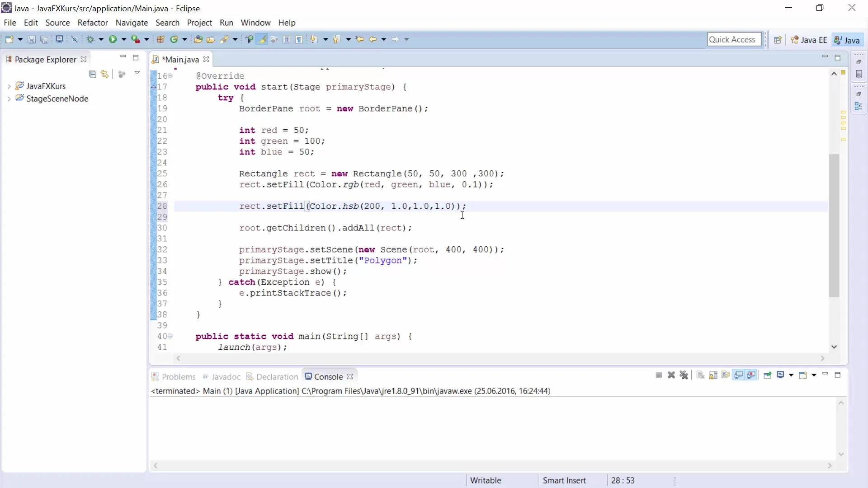Click the Run External Tools icon

(x=136, y=39)
